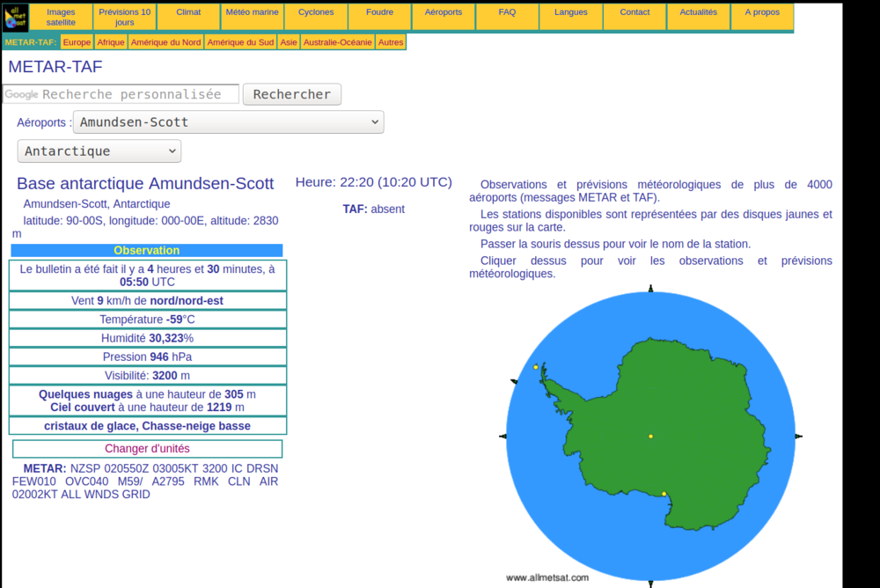Select the Amérique du Nord tab
Screen dimensions: 880x588
pos(166,42)
